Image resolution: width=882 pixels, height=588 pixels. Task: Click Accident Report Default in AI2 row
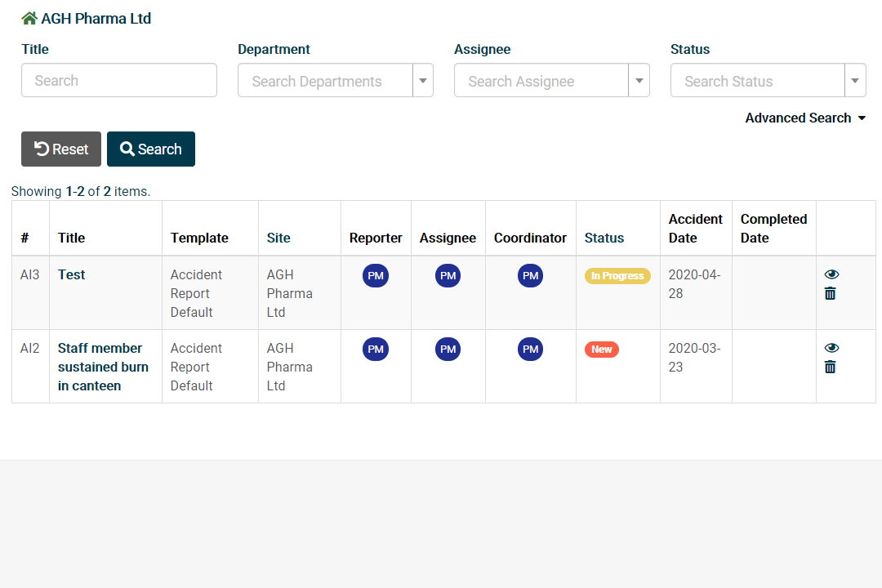click(x=196, y=367)
